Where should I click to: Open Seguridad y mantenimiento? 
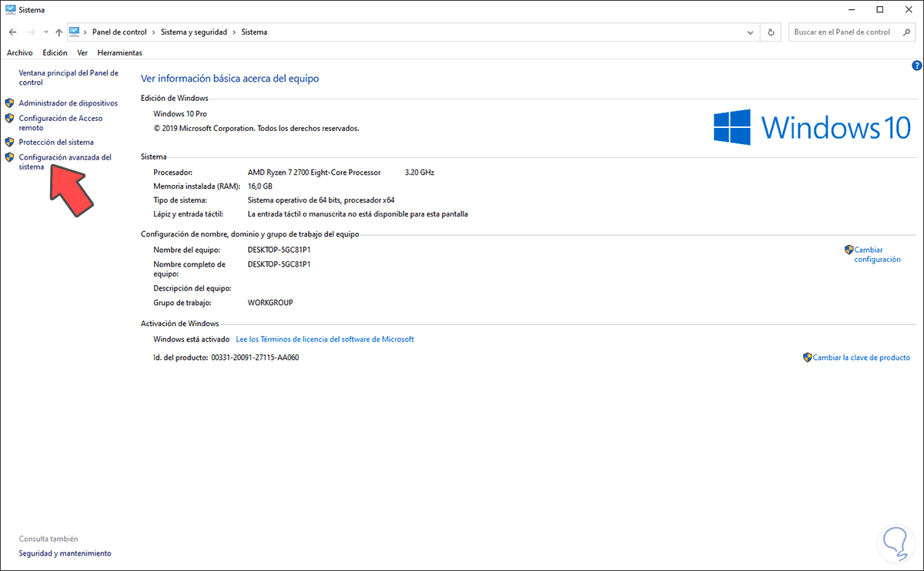pos(65,553)
